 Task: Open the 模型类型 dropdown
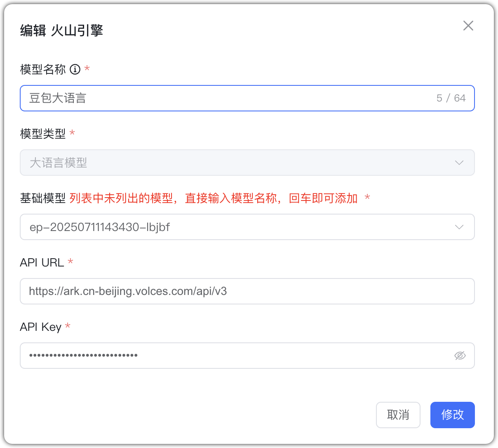(247, 163)
